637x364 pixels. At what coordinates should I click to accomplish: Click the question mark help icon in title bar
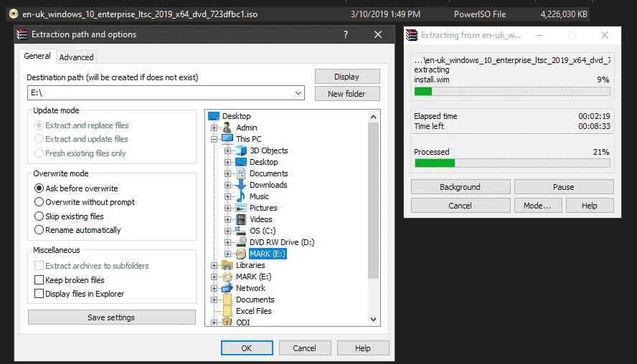coord(346,34)
